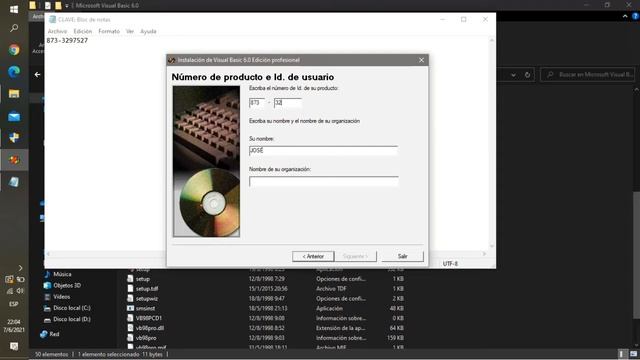Image resolution: width=640 pixels, height=360 pixels.
Task: Click the Anterior button in installer
Action: (x=313, y=256)
